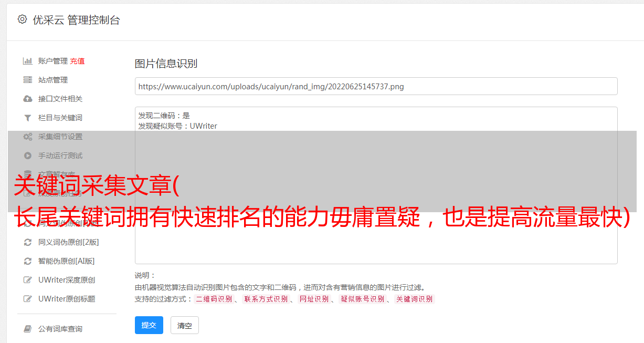Select the 疑似账号识别 filter tag
The image size is (644, 343).
[363, 299]
